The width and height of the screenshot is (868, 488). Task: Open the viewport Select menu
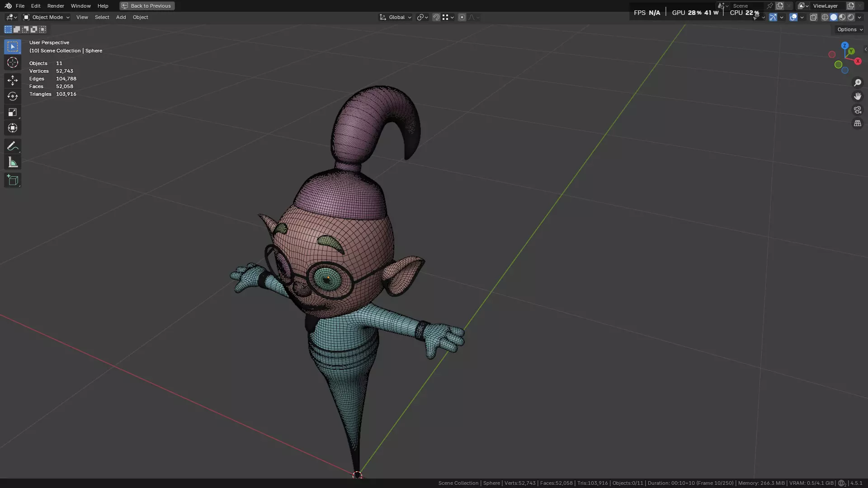tap(102, 17)
